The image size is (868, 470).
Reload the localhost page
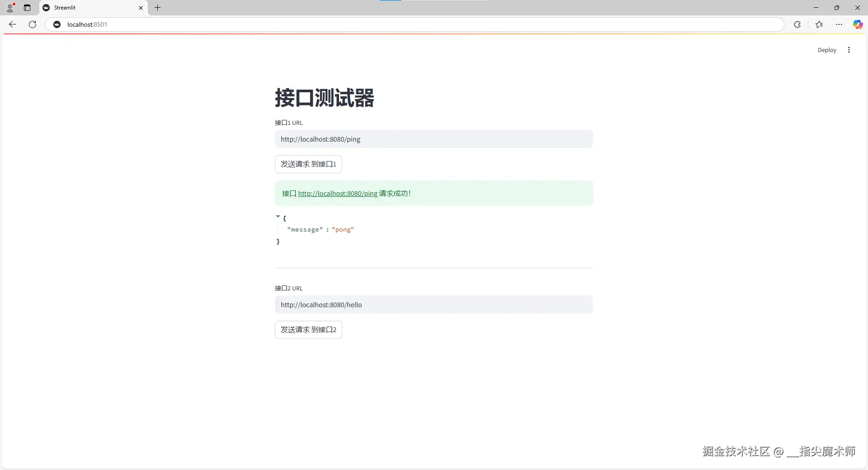tap(33, 24)
